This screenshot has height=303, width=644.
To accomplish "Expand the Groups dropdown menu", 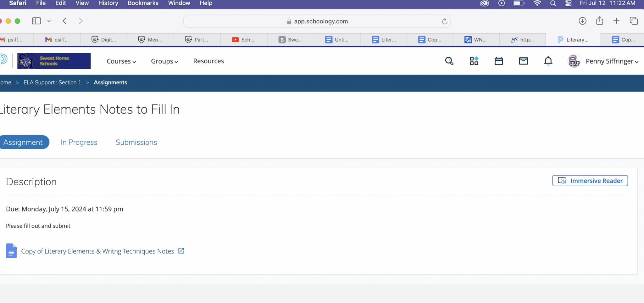I will point(164,61).
